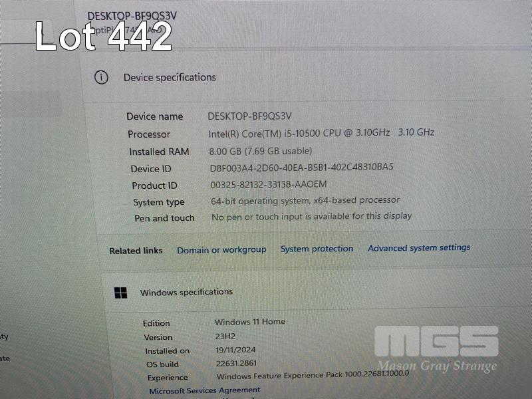The image size is (532, 399).
Task: Click the System type value text
Action: [305, 201]
